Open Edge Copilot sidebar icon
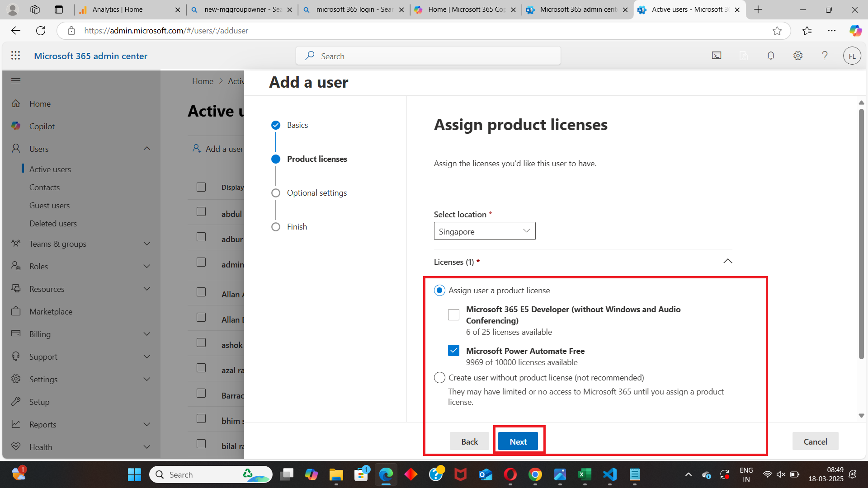The height and width of the screenshot is (488, 868). (x=855, y=31)
